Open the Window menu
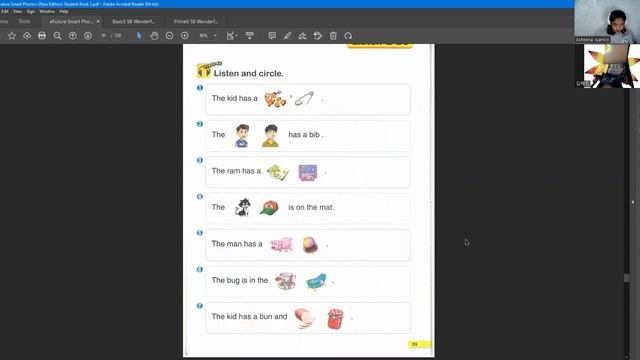Viewport: 640px width, 360px height. point(47,11)
